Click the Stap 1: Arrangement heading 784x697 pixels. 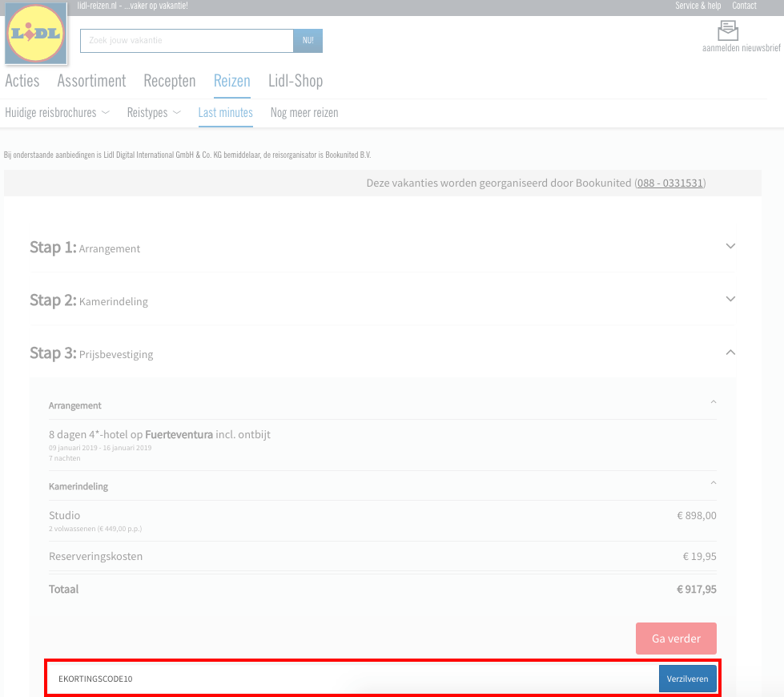pos(85,248)
